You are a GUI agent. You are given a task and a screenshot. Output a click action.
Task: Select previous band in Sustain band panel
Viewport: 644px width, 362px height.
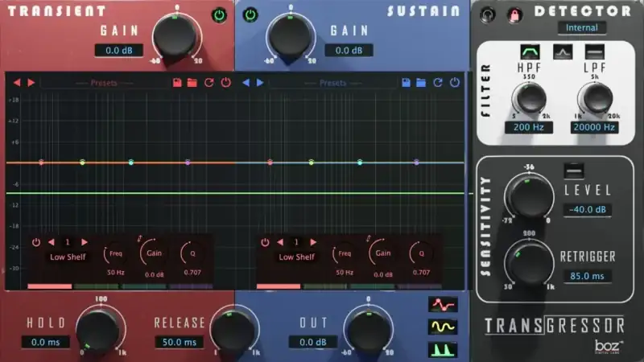coord(280,243)
